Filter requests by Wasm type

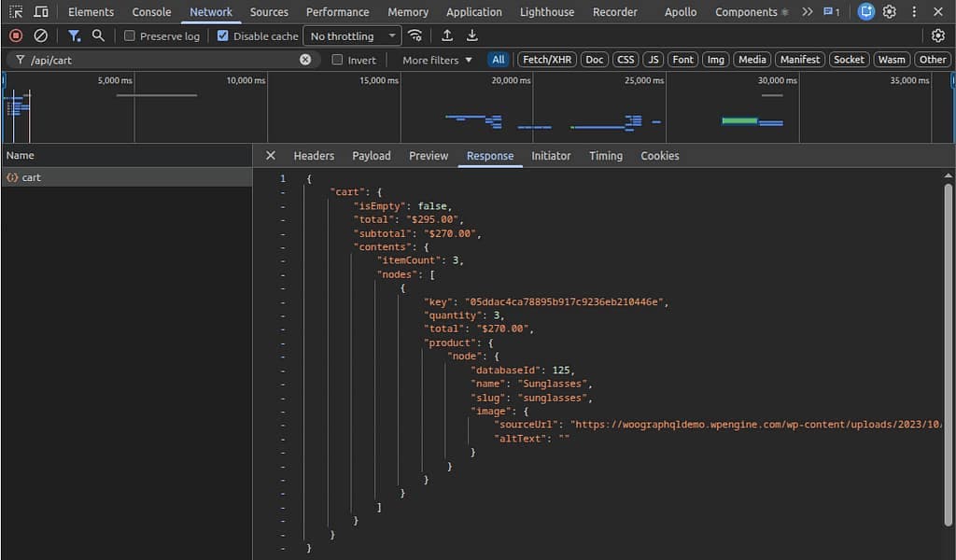coord(892,60)
